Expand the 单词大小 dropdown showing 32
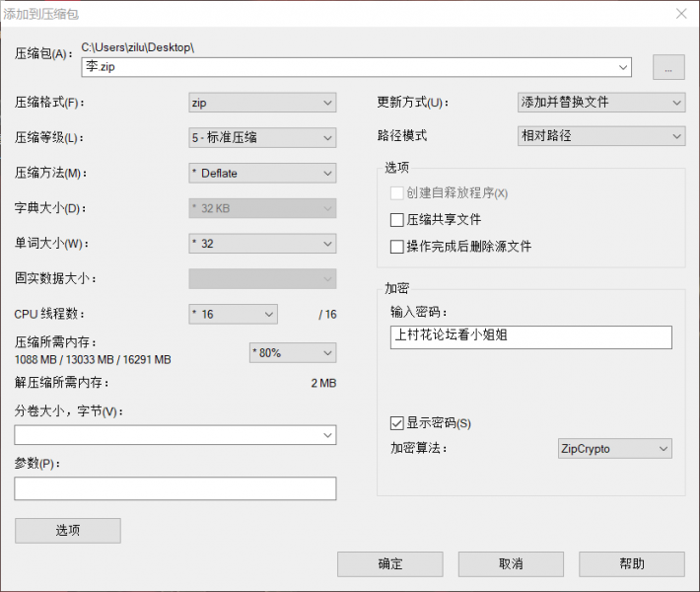Viewport: 700px width, 592px height. tap(262, 244)
